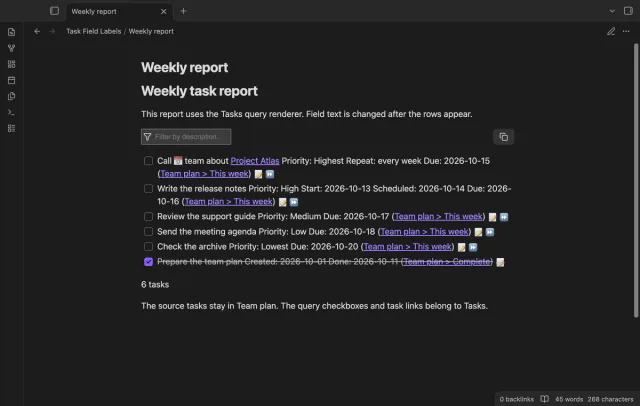Toggle reading view book icon in status bar
This screenshot has width=640, height=406.
point(544,399)
